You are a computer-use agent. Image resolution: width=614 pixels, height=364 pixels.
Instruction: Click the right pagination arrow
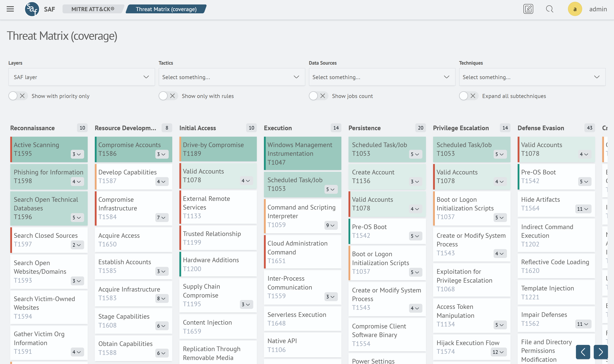(601, 352)
